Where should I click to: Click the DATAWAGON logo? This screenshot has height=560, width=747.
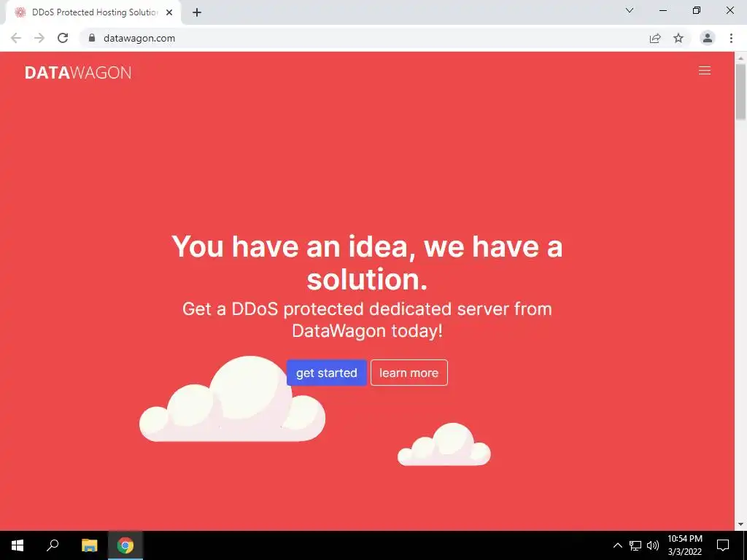(x=78, y=72)
